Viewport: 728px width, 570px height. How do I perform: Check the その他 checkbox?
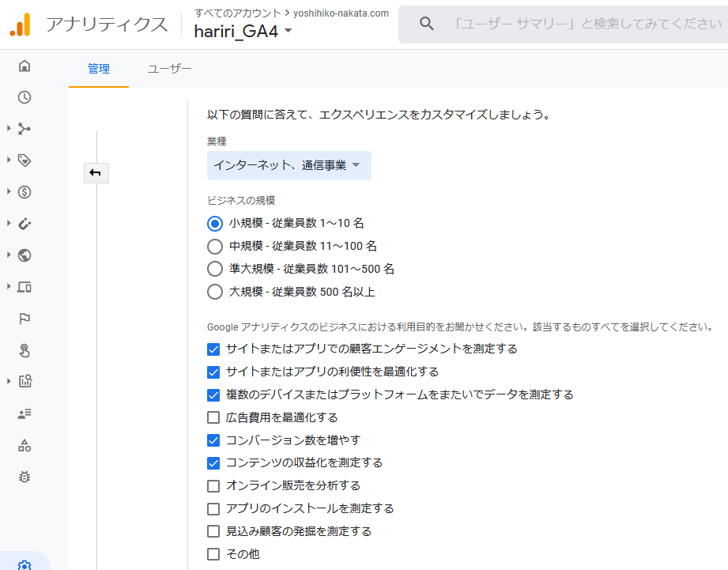(213, 553)
